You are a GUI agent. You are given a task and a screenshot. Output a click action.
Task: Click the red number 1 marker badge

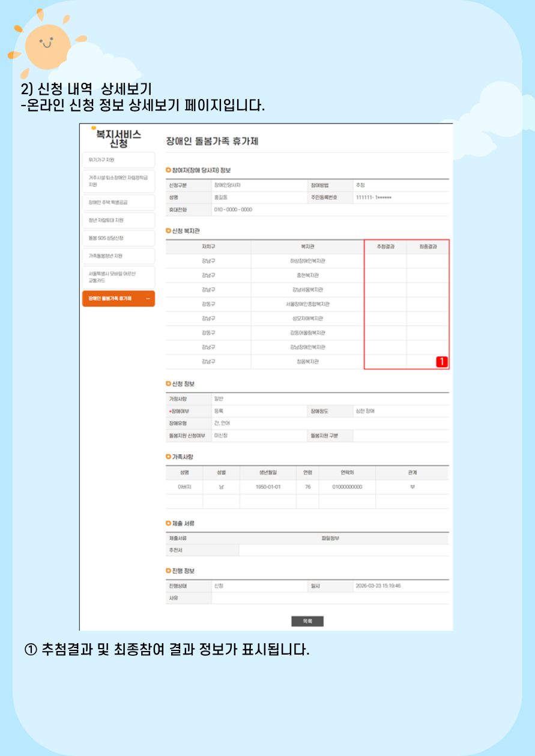(442, 362)
